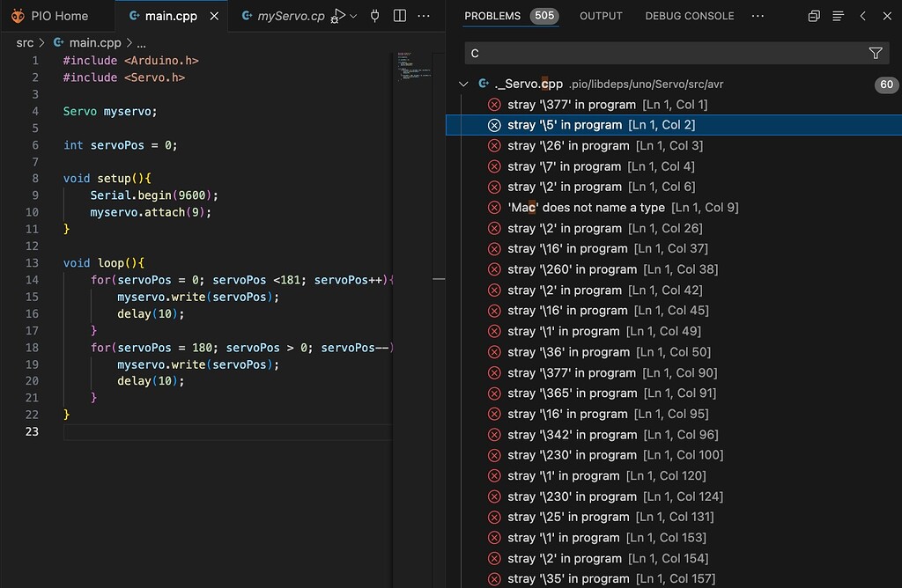The width and height of the screenshot is (902, 588).
Task: Click src in the breadcrumb
Action: point(25,42)
